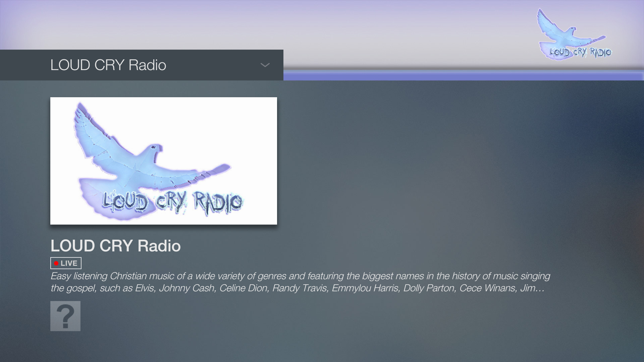Open the LOUD CRY Radio header dropdown

pos(108,65)
